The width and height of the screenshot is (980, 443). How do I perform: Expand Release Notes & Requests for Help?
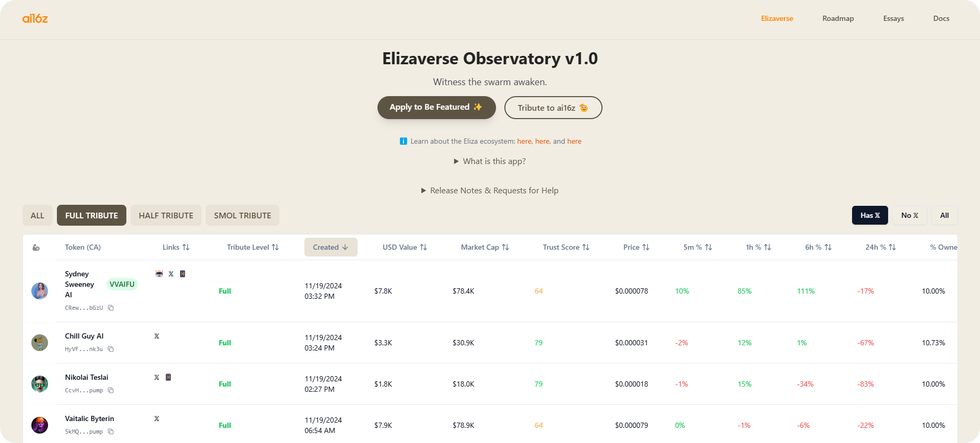[x=490, y=191]
